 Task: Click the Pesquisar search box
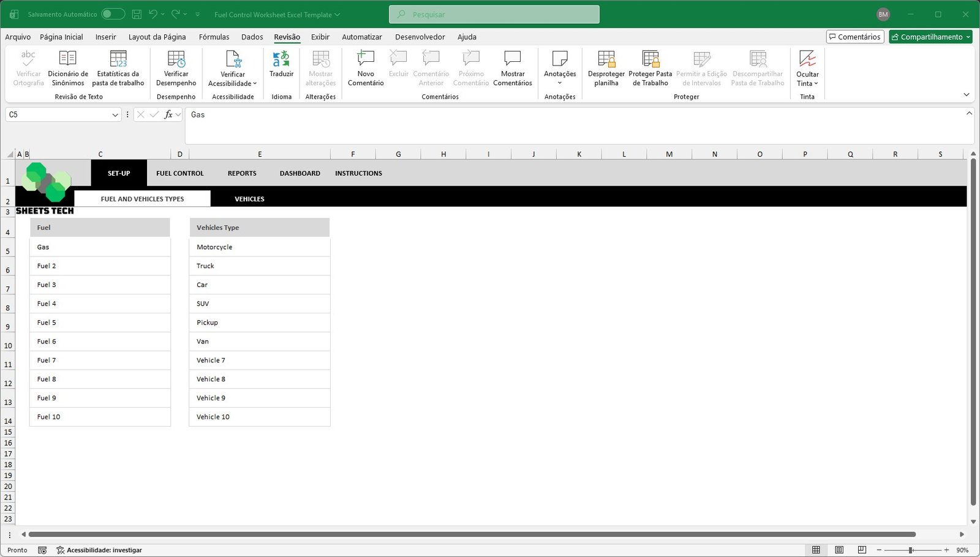(494, 14)
